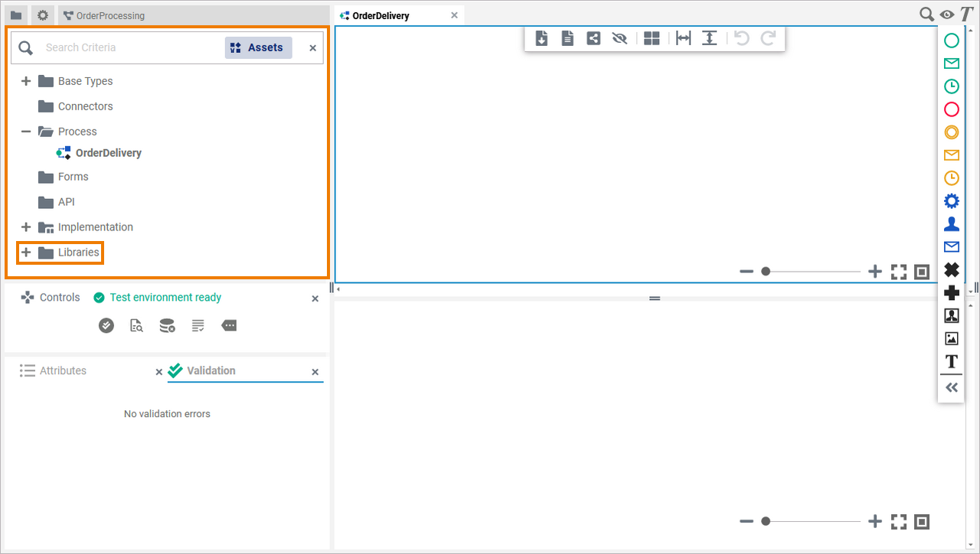
Task: Expand the Base Types folder
Action: [26, 81]
